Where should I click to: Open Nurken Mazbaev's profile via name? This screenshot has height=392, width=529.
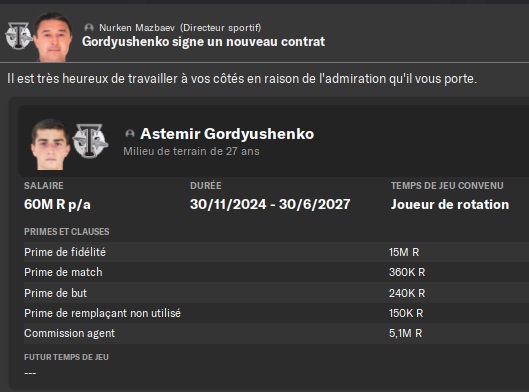[x=137, y=28]
